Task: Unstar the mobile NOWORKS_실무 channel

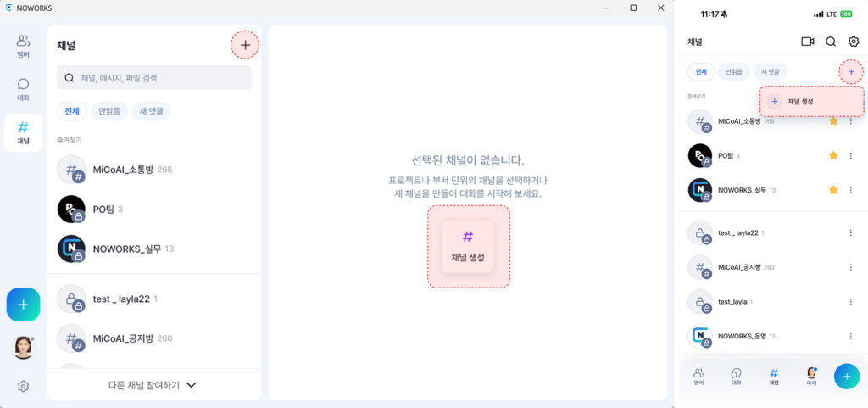Action: 833,190
